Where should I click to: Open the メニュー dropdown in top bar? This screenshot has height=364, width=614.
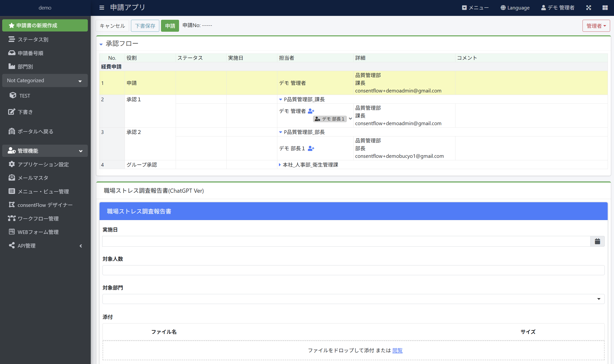[x=475, y=8]
